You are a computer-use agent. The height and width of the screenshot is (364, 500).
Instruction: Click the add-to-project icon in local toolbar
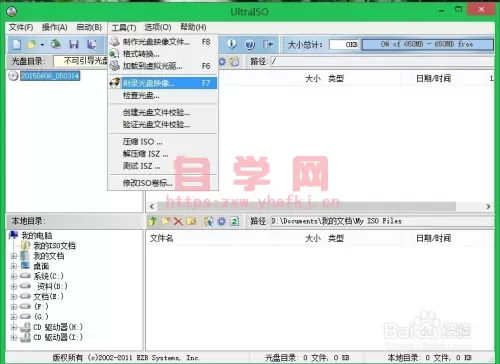pos(209,221)
